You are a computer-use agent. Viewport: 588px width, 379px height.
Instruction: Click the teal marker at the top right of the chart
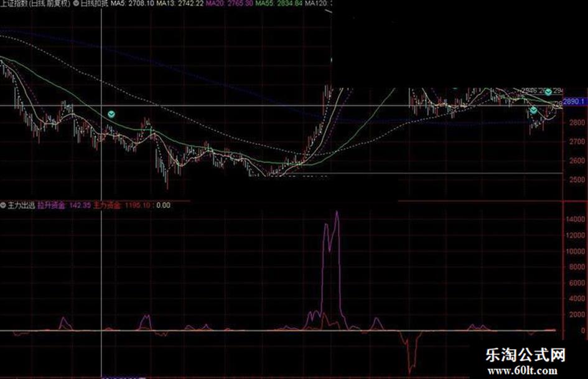pyautogui.click(x=548, y=91)
